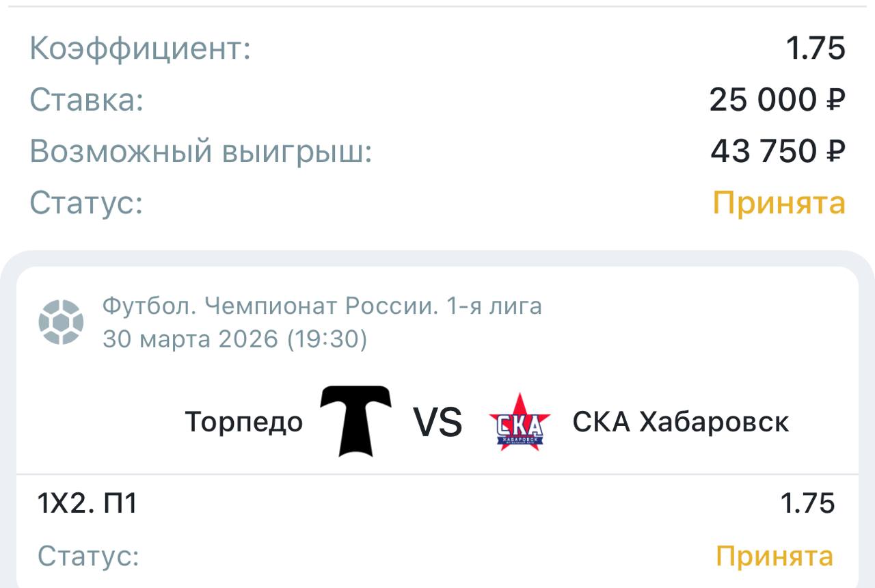The width and height of the screenshot is (875, 588).
Task: Click the Возможный выигрыш label
Action: tap(201, 151)
